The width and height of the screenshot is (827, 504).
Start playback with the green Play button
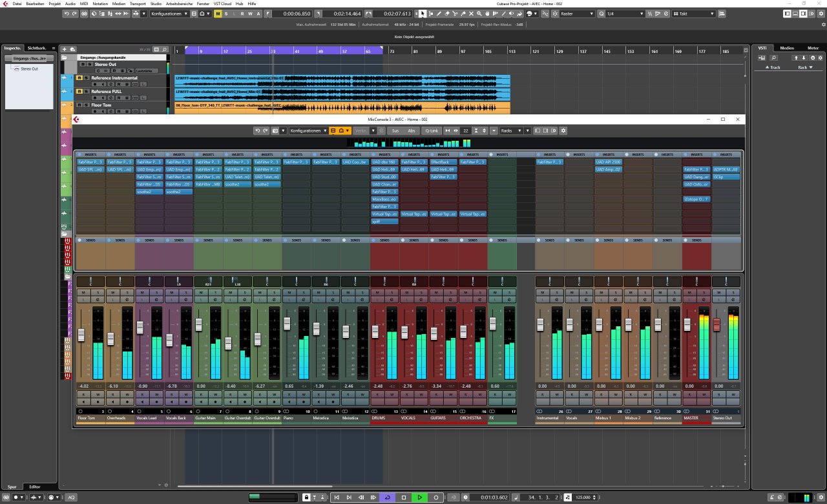pos(419,498)
